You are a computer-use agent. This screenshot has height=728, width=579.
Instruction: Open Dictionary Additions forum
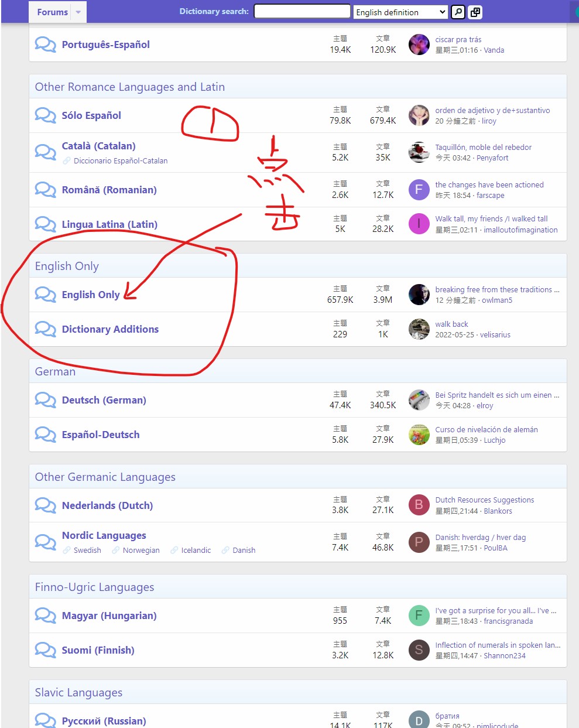click(110, 329)
